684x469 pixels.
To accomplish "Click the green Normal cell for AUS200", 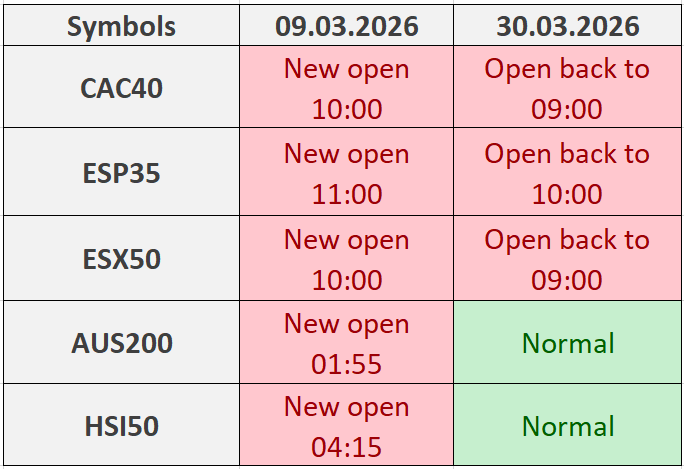I will point(567,343).
